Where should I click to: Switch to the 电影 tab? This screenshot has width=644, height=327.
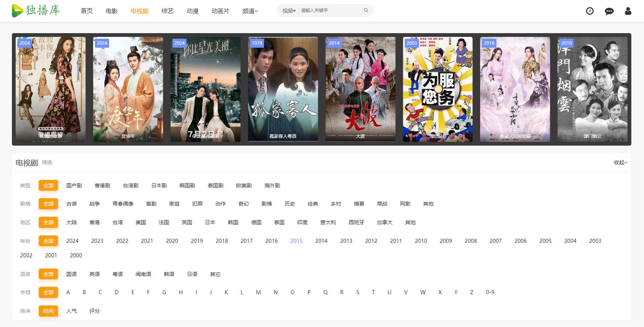[111, 11]
